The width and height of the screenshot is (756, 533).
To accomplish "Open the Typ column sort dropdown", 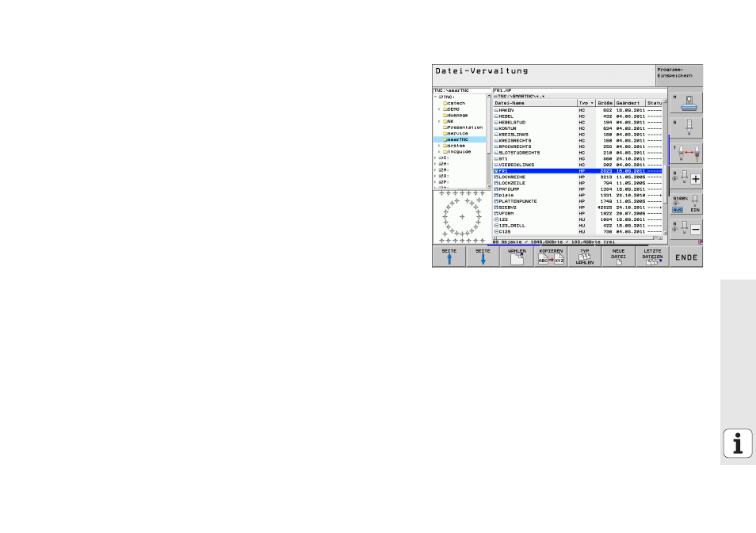I will click(592, 103).
